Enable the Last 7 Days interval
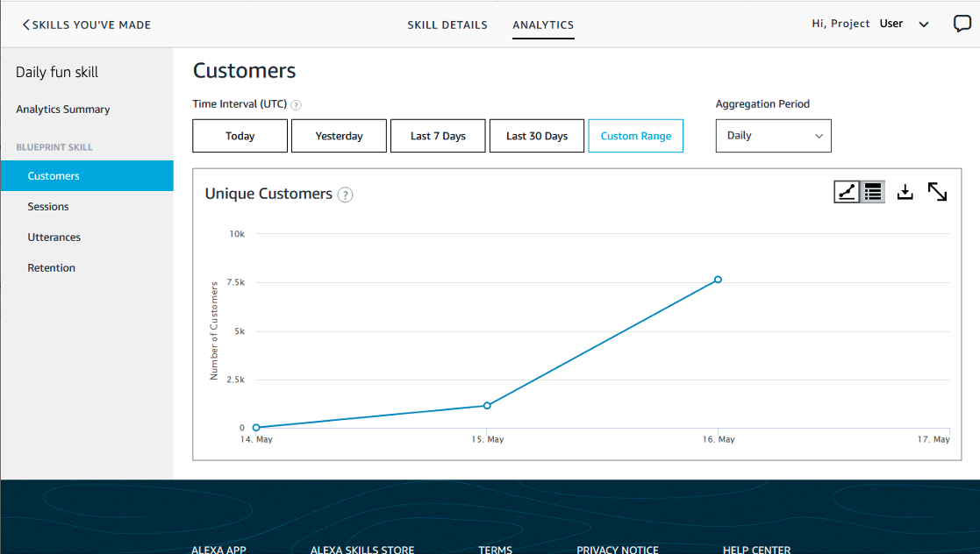The height and width of the screenshot is (554, 980). coord(438,135)
